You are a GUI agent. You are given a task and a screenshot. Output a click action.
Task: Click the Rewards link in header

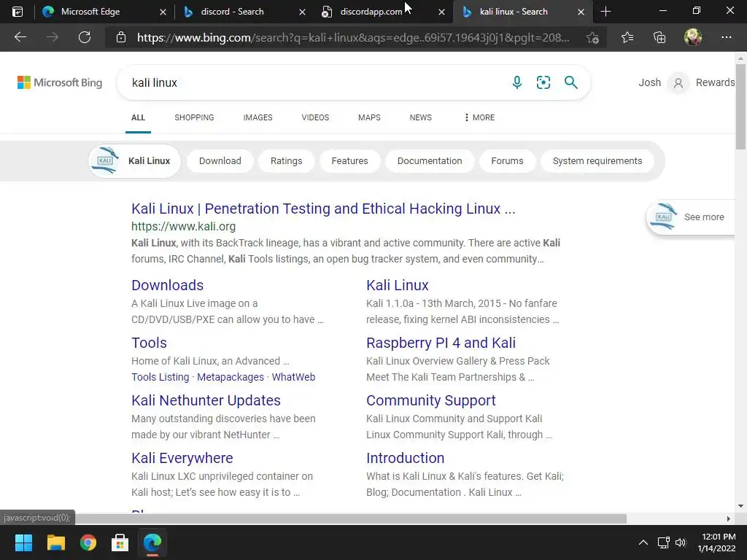point(715,82)
